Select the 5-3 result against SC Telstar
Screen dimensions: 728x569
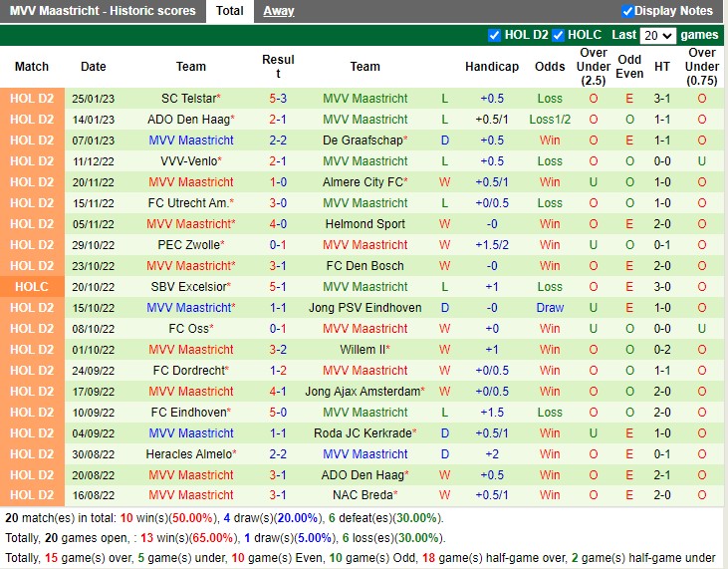tap(278, 99)
